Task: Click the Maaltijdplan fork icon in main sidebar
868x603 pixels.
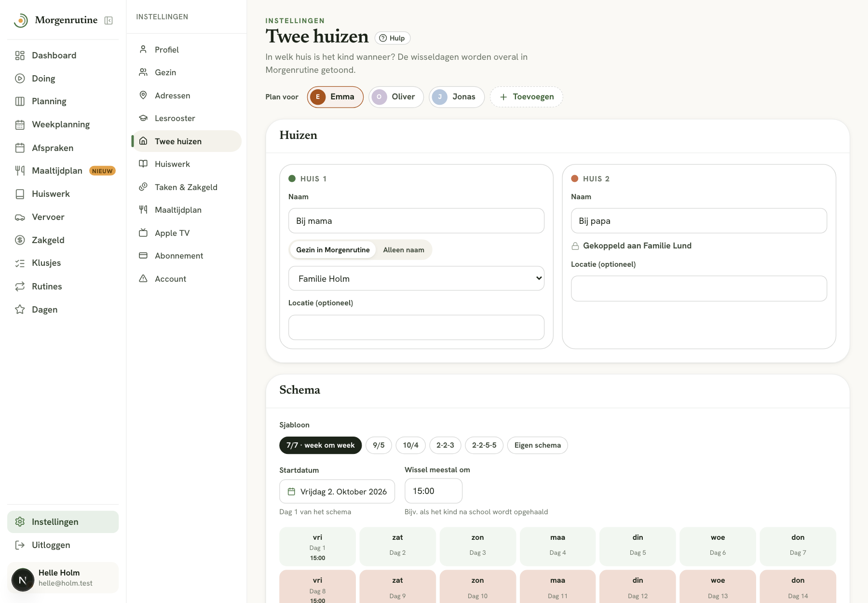Action: point(20,170)
